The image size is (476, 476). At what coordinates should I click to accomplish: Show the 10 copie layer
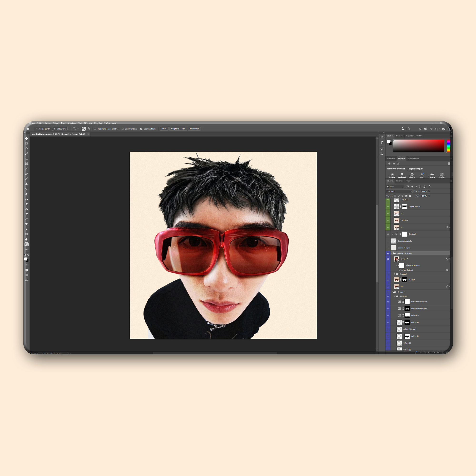pos(388,279)
